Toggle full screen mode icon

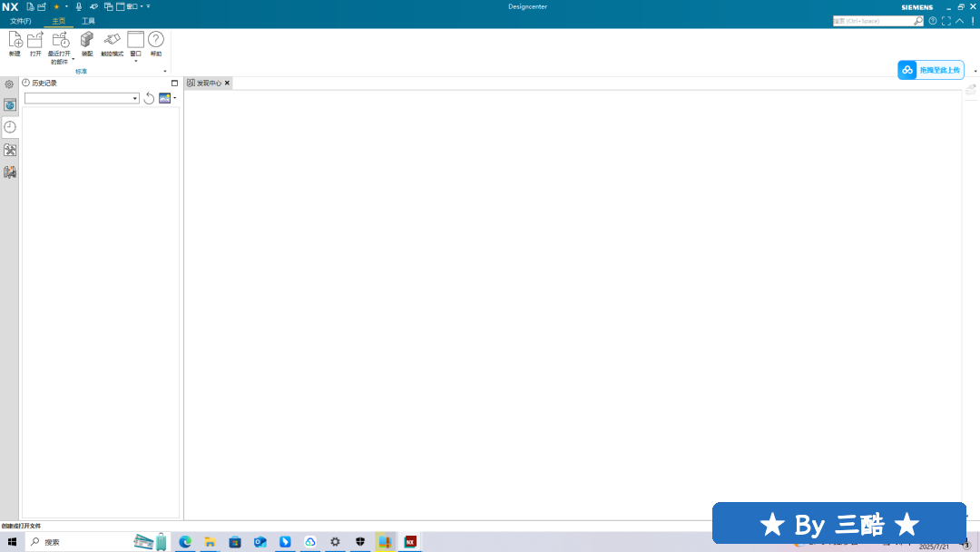(x=946, y=21)
